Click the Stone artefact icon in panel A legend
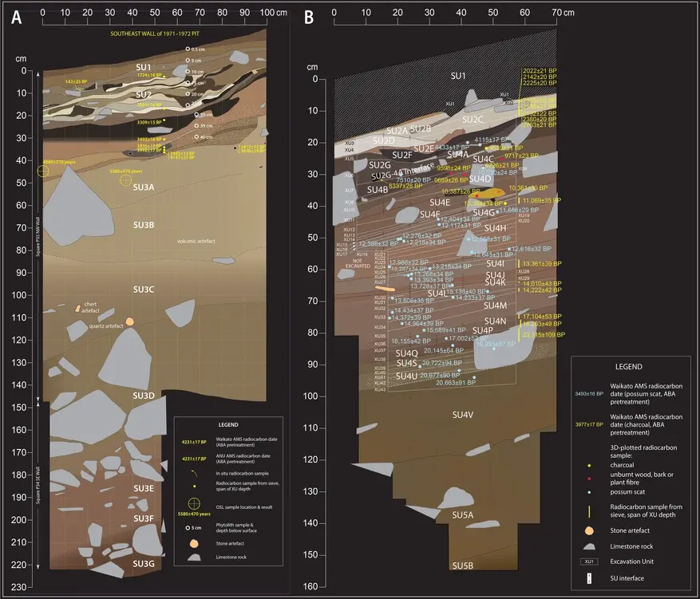Screen dimensions: 700x599 pos(193,544)
